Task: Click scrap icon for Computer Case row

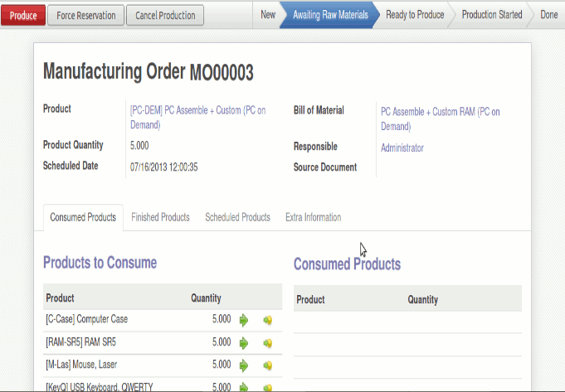Action: [267, 320]
